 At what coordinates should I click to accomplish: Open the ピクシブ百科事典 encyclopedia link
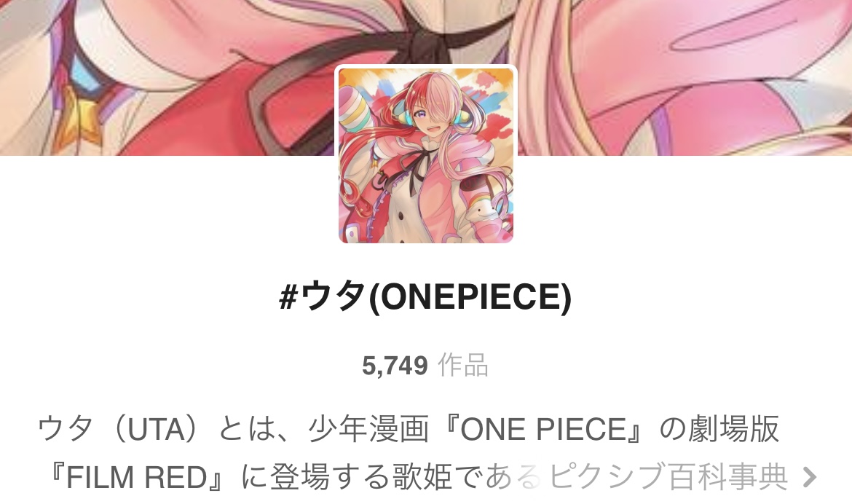(x=668, y=477)
